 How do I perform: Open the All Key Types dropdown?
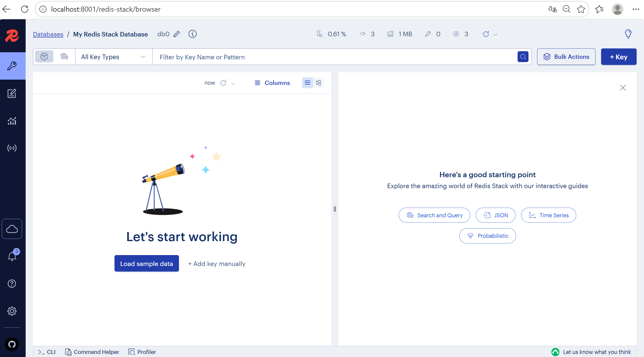point(113,57)
